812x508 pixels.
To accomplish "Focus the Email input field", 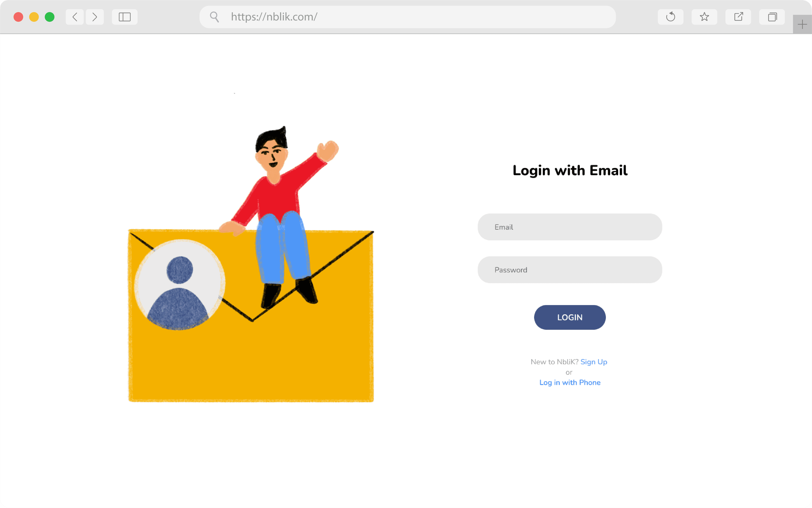I will (x=570, y=227).
